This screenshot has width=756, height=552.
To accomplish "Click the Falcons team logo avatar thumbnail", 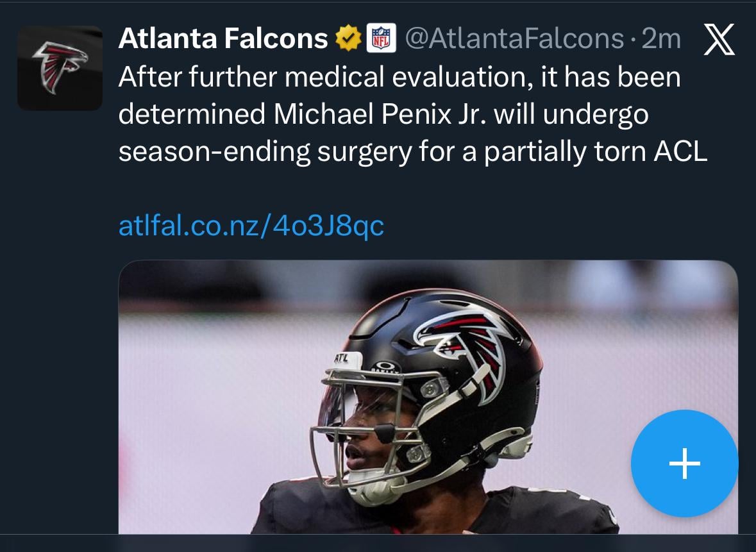I will pos(60,67).
